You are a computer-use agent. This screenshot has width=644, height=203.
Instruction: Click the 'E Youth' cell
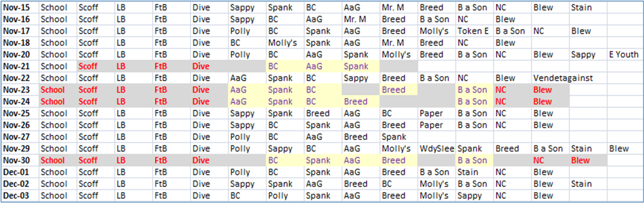pyautogui.click(x=624, y=55)
